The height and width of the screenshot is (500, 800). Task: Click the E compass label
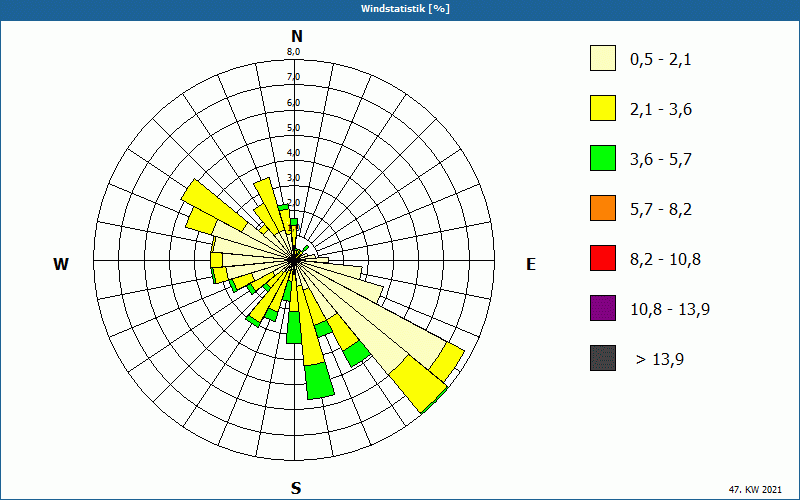click(531, 264)
